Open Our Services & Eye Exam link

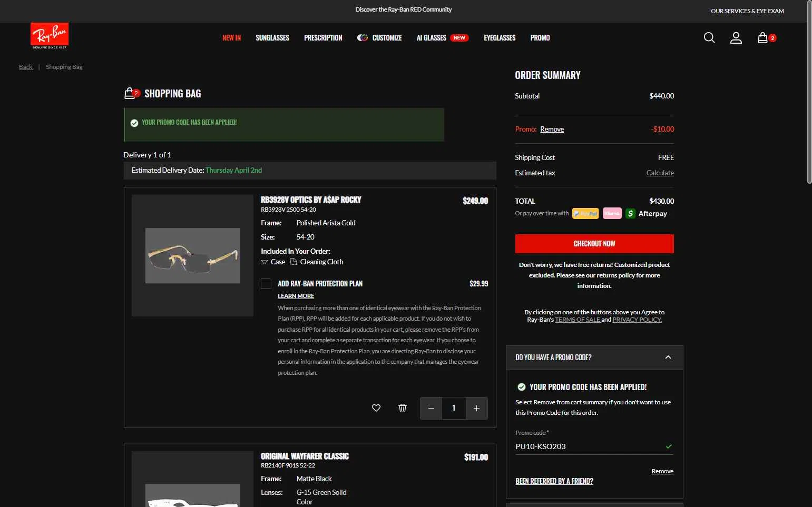tap(747, 11)
